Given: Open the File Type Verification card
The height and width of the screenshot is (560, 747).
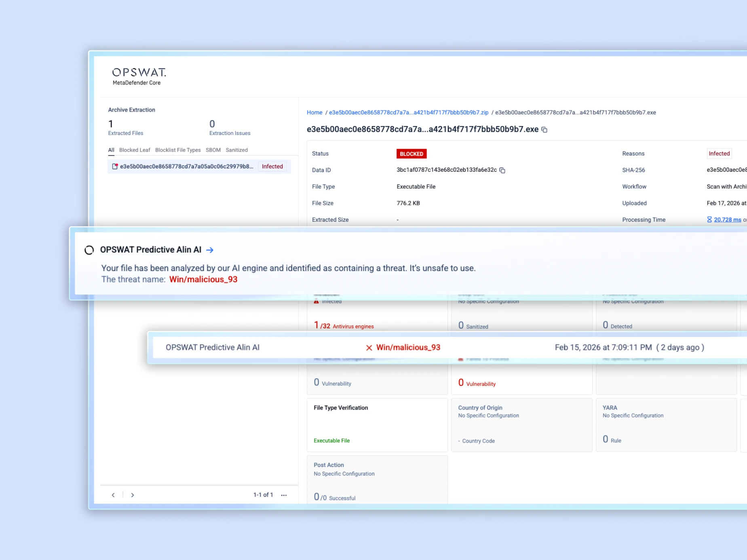Looking at the screenshot, I should [x=377, y=425].
